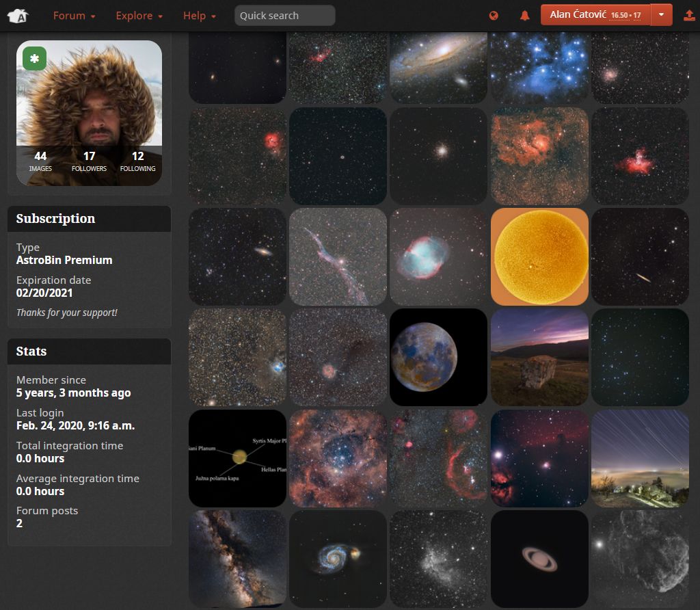Open the yellow Sun image thumbnail
700x610 pixels.
(539, 256)
